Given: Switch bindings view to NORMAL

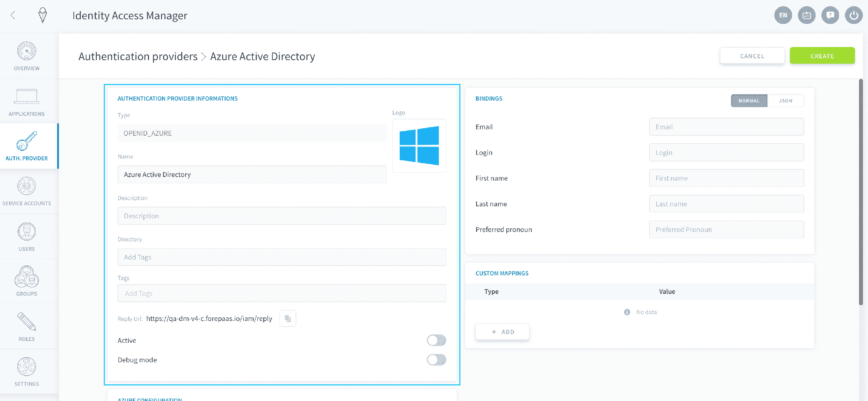Looking at the screenshot, I should coord(749,101).
